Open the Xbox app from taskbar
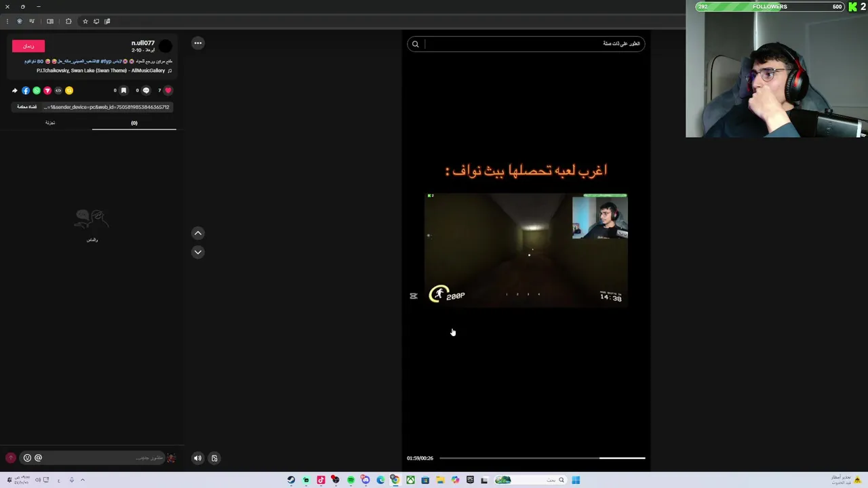The image size is (868, 488). 410,480
